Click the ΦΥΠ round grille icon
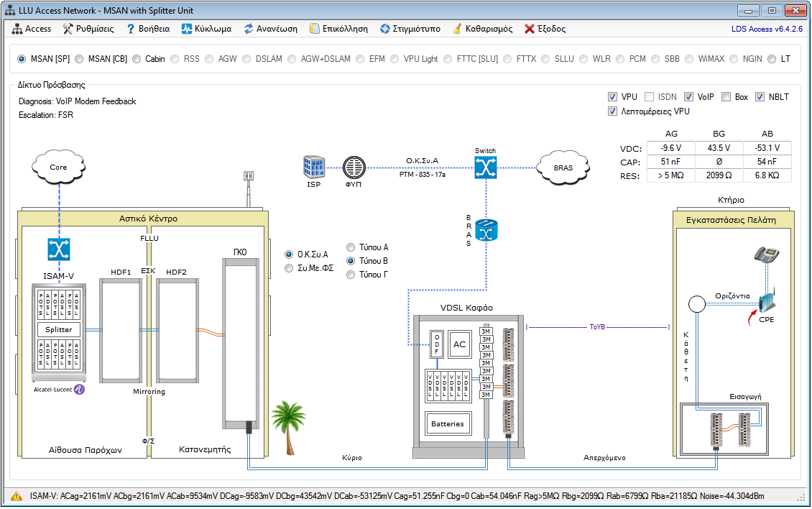812x509 pixels. [x=353, y=168]
